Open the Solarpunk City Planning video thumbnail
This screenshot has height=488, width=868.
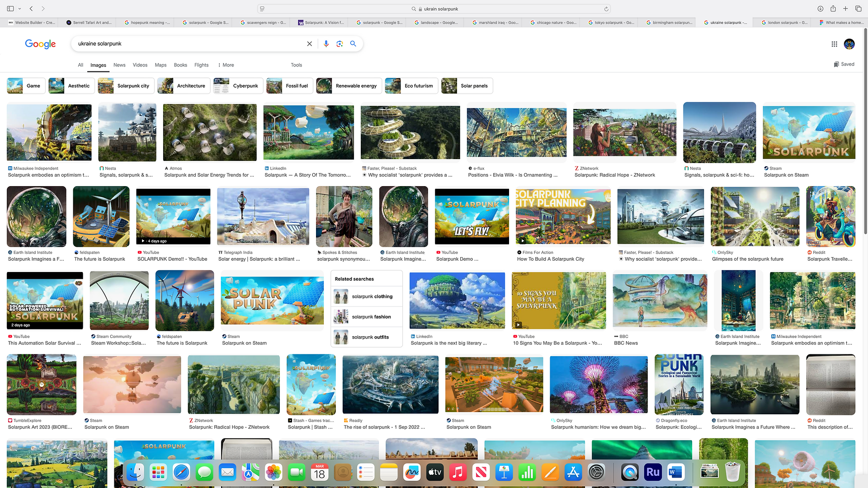click(563, 216)
